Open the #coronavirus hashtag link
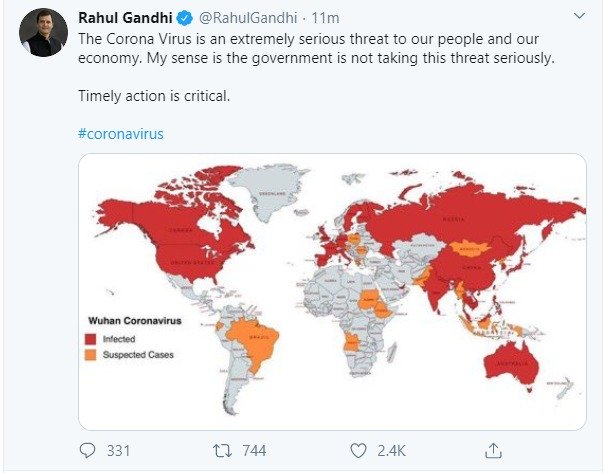 point(120,132)
